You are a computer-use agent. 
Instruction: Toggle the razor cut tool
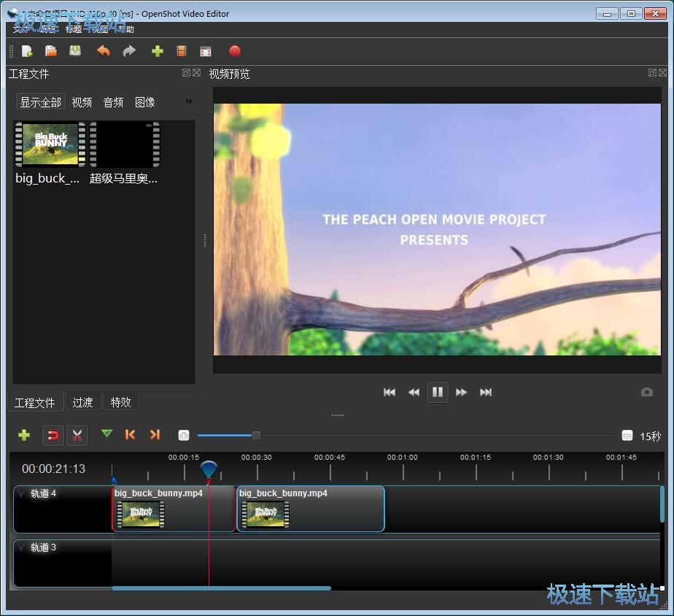click(77, 436)
